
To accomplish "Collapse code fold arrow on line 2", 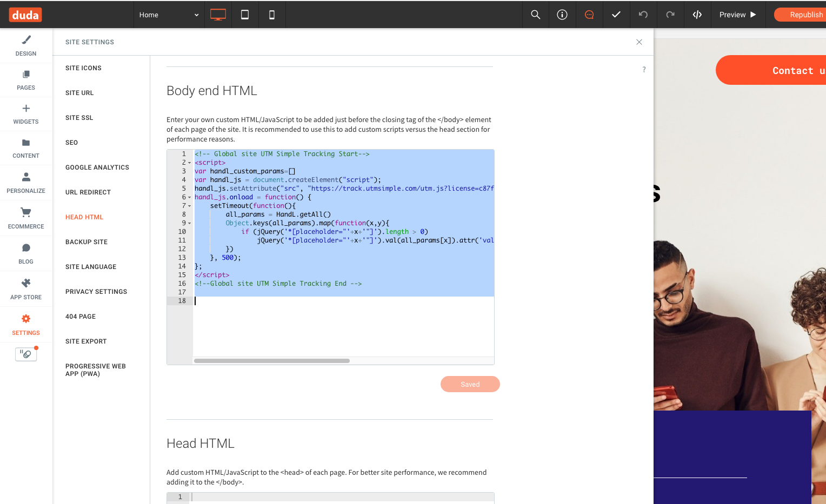I will click(x=190, y=163).
